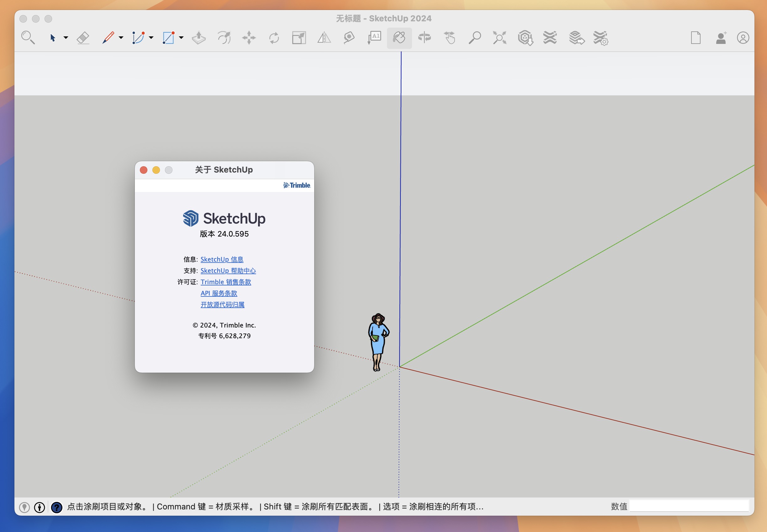Click the help question mark status icon

tap(56, 507)
